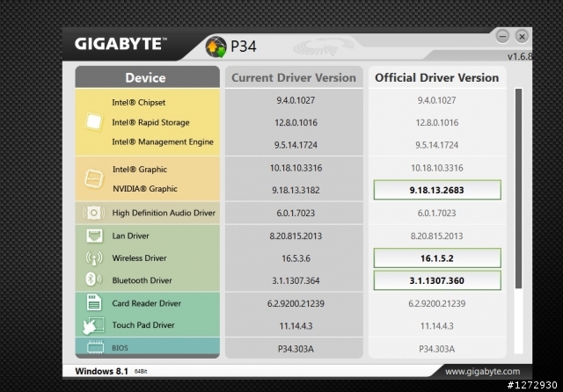This screenshot has height=392, width=563.
Task: Click the GIGABYTE logo
Action: point(121,44)
